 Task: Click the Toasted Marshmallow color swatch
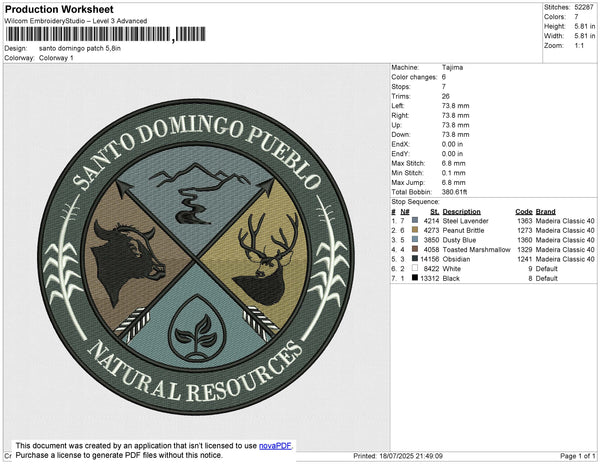click(x=415, y=249)
